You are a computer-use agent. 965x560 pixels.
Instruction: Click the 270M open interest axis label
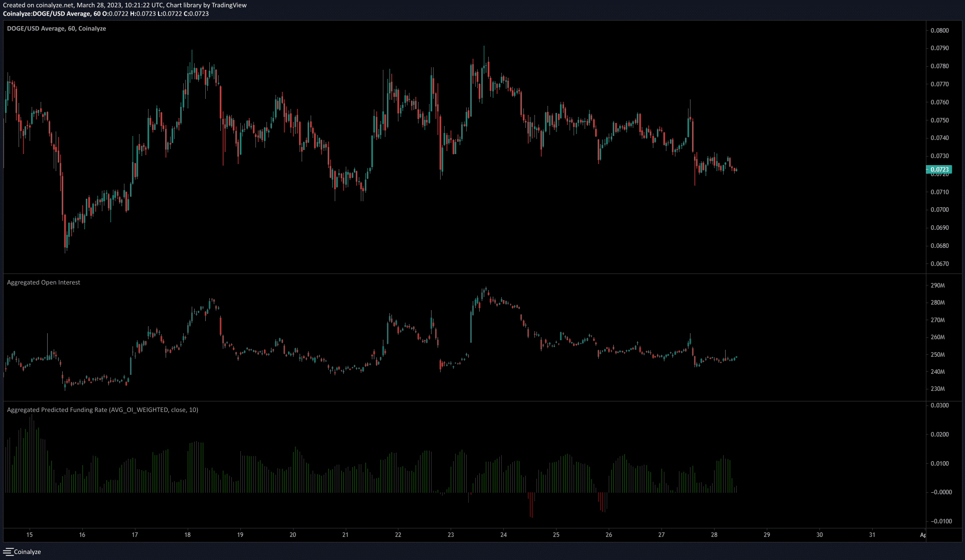[x=937, y=320]
